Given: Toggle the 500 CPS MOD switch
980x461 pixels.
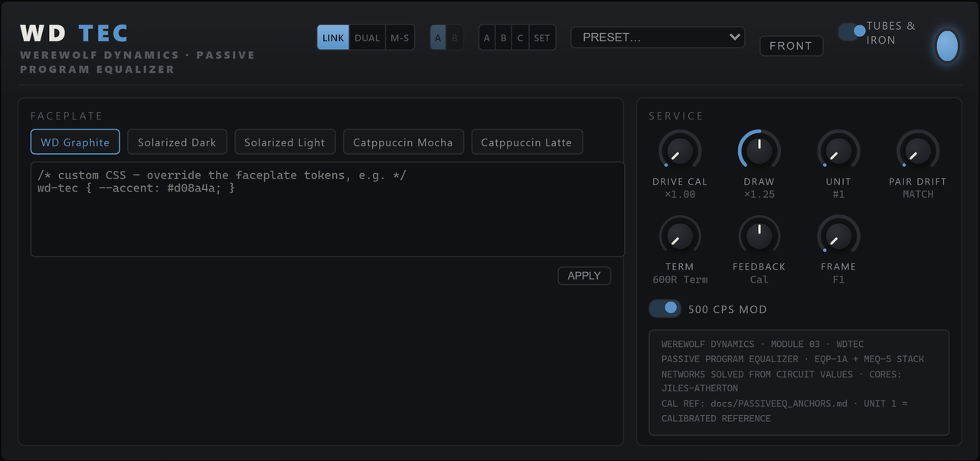Looking at the screenshot, I should 665,308.
